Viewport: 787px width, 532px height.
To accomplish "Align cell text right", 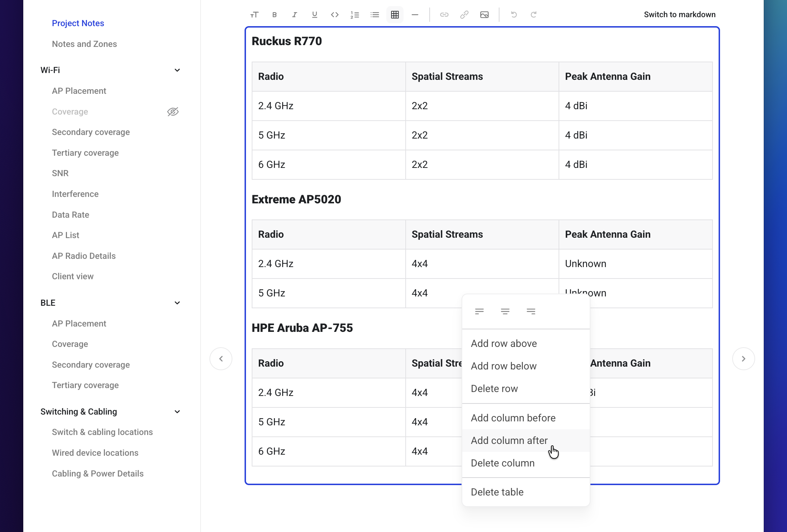I will (531, 311).
